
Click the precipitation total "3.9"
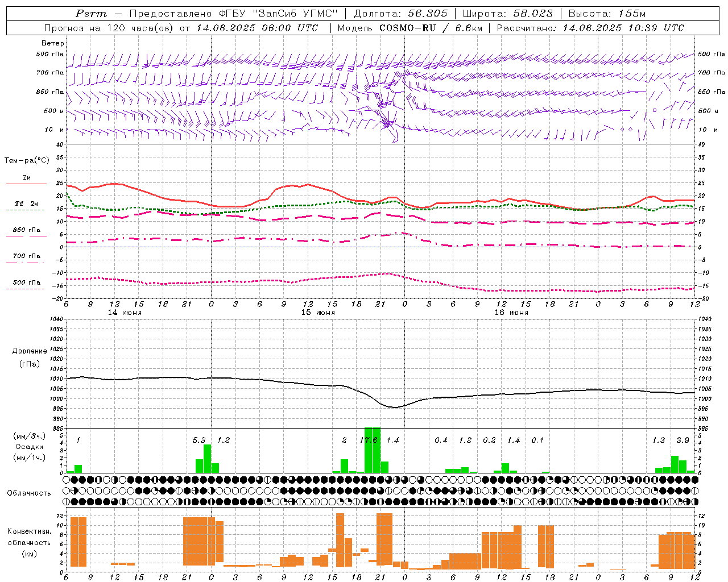click(682, 440)
